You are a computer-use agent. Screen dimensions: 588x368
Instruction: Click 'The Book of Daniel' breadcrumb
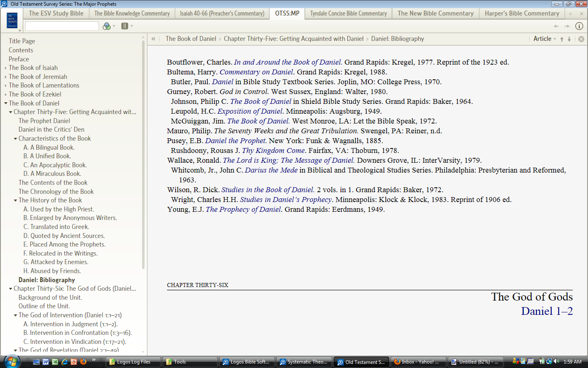191,39
